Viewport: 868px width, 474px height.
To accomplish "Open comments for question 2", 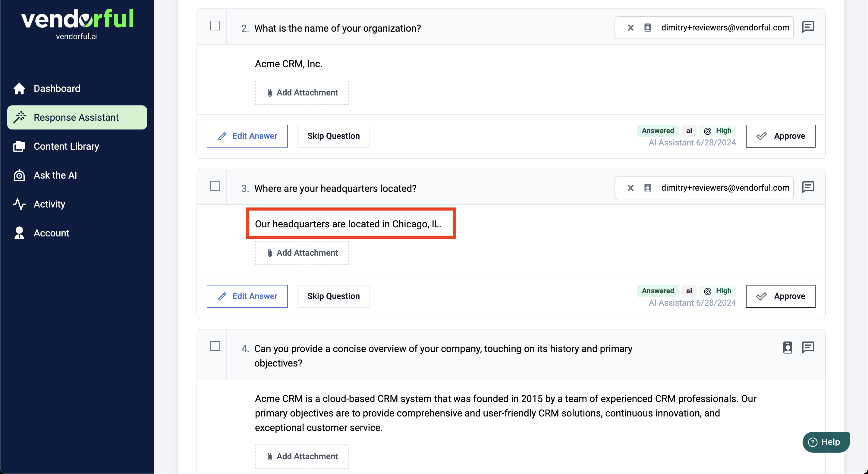I will [808, 27].
